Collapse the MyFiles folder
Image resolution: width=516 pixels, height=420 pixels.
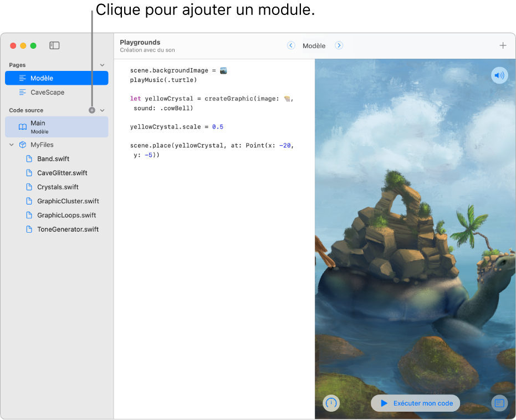click(x=12, y=145)
